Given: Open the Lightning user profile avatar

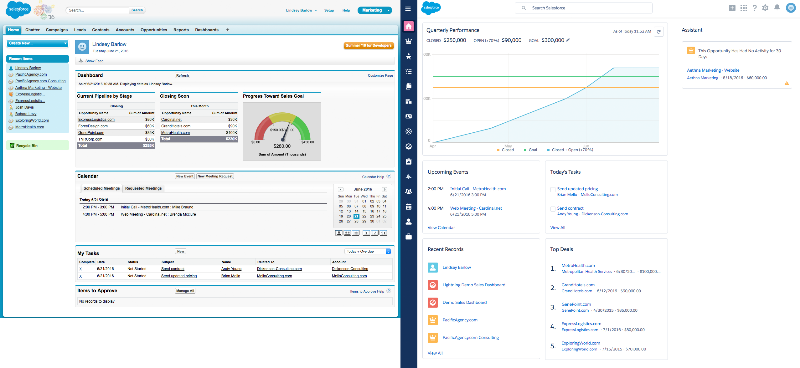Looking at the screenshot, I should [791, 8].
